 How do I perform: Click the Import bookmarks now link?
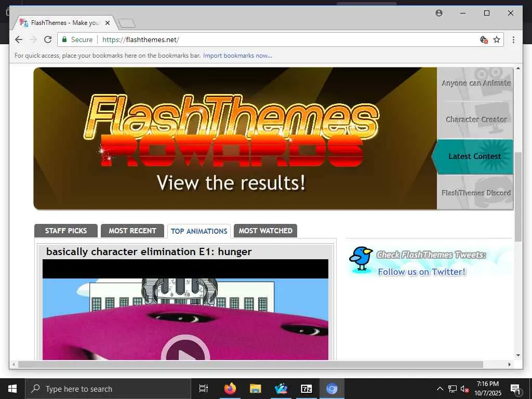(237, 56)
